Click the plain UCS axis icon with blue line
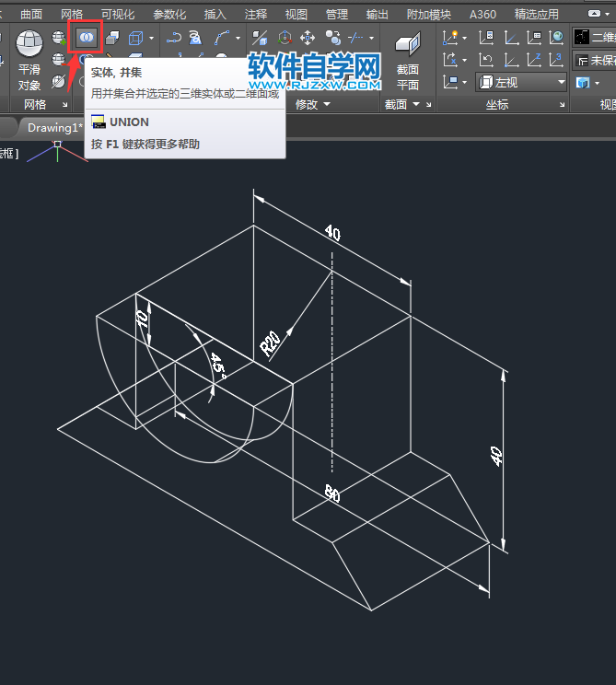 [511, 38]
